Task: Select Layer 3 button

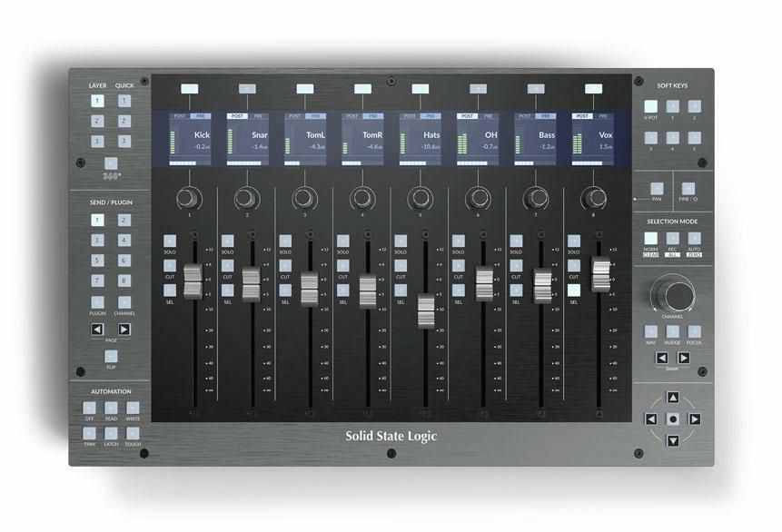Action: tap(97, 141)
